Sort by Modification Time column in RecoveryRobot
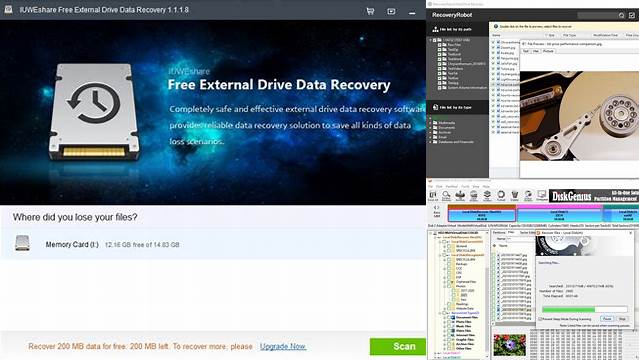Screen dimensions: 639x360 pyautogui.click(x=606, y=35)
